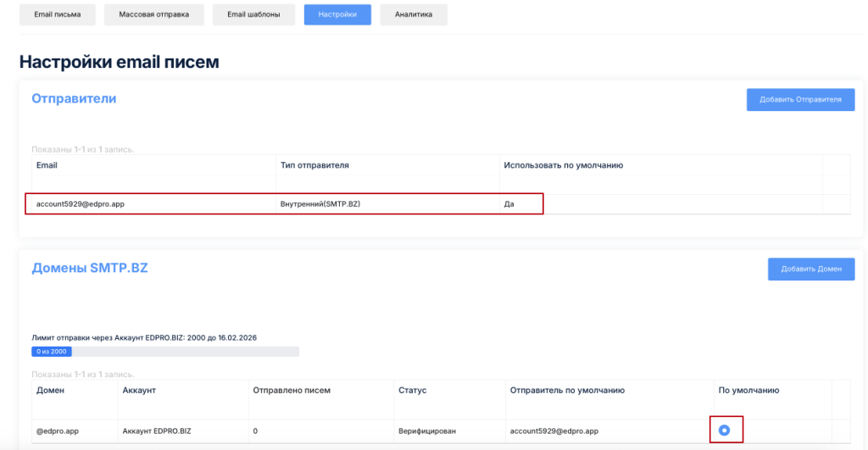Click the Статус column header
Viewport: 868px width, 450px height.
pyautogui.click(x=412, y=391)
